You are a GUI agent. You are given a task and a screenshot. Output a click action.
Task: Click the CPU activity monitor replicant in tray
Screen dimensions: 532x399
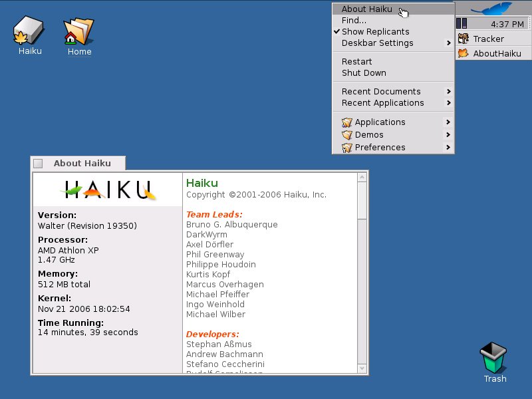point(462,24)
